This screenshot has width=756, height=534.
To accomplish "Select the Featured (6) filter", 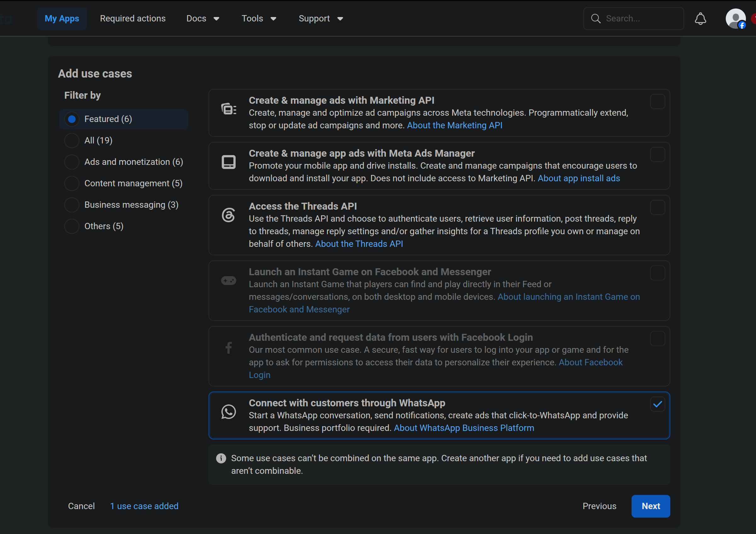I will [x=124, y=119].
